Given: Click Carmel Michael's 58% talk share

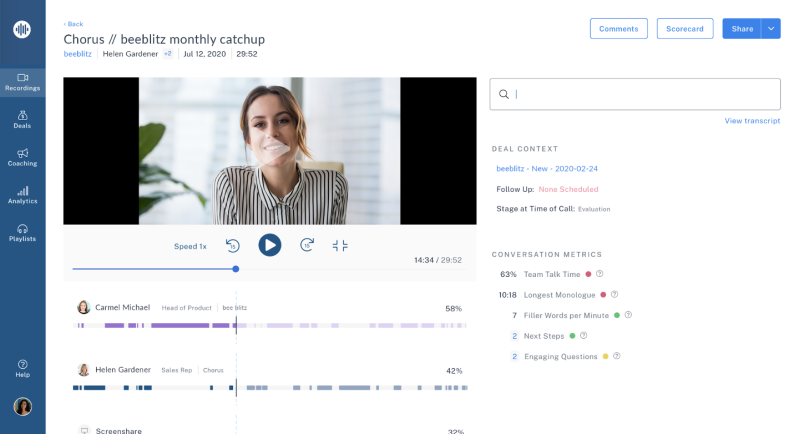Looking at the screenshot, I should pos(453,308).
